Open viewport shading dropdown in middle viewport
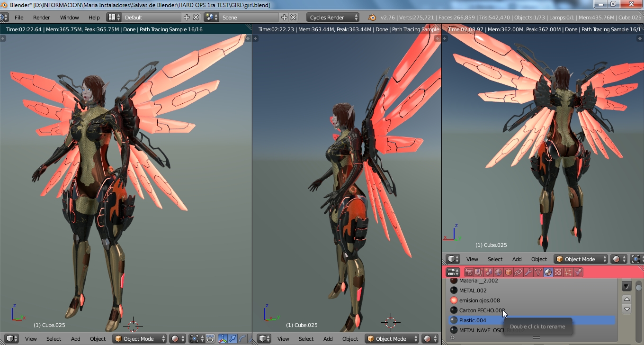This screenshot has width=644, height=345. pyautogui.click(x=430, y=339)
